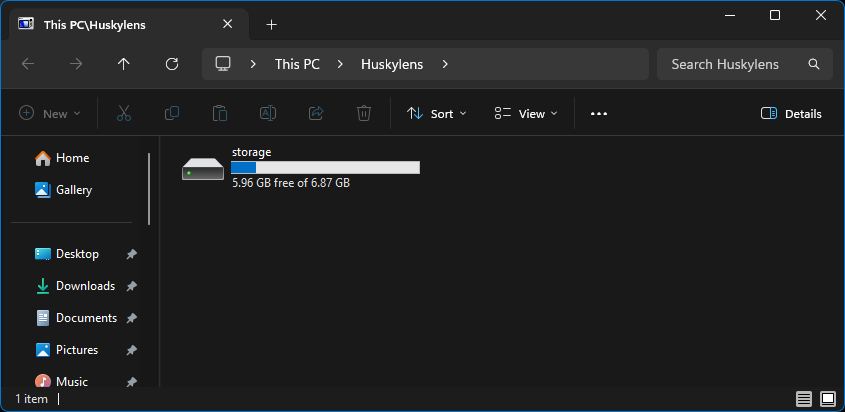Viewport: 845px width, 412px height.
Task: Click the Delete trash icon
Action: pyautogui.click(x=365, y=114)
